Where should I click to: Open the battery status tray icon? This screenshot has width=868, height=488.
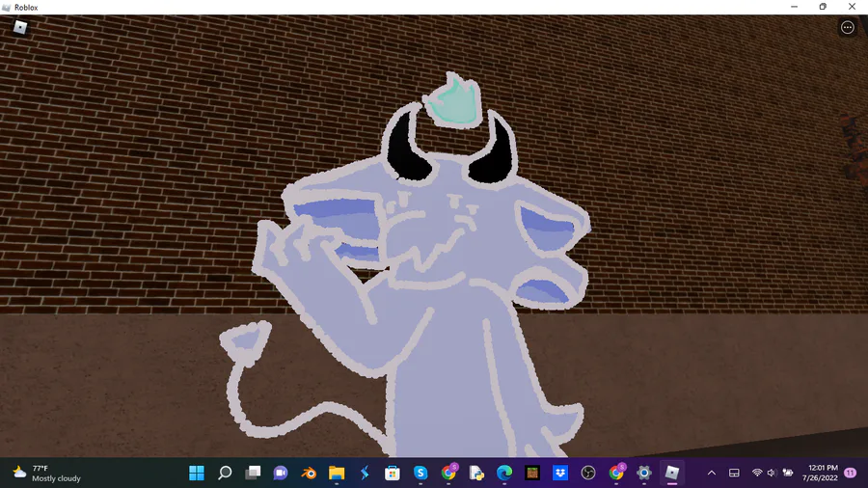click(x=787, y=473)
